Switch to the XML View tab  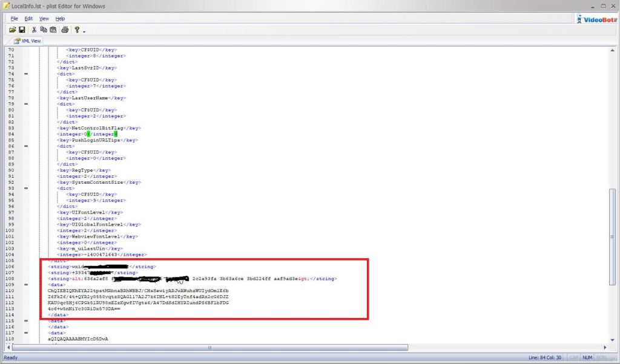(x=27, y=41)
